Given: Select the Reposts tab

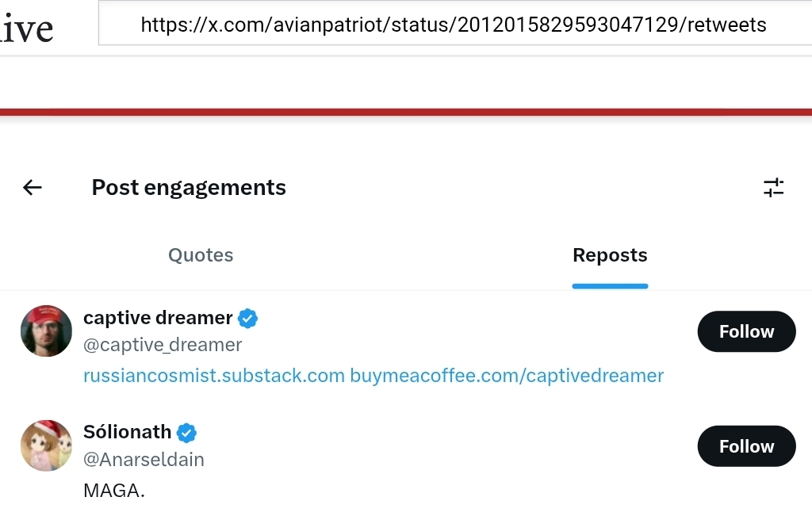Looking at the screenshot, I should tap(610, 255).
